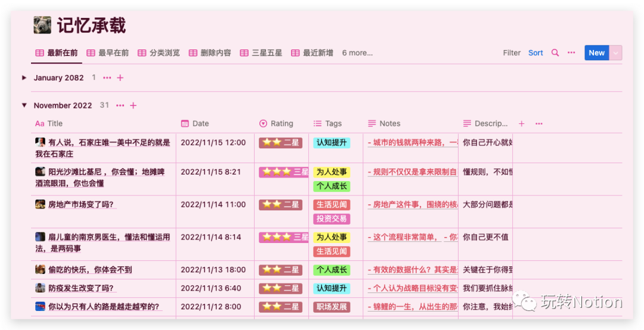Click the koala page icon
Screen dimensions: 644x330
(x=42, y=25)
